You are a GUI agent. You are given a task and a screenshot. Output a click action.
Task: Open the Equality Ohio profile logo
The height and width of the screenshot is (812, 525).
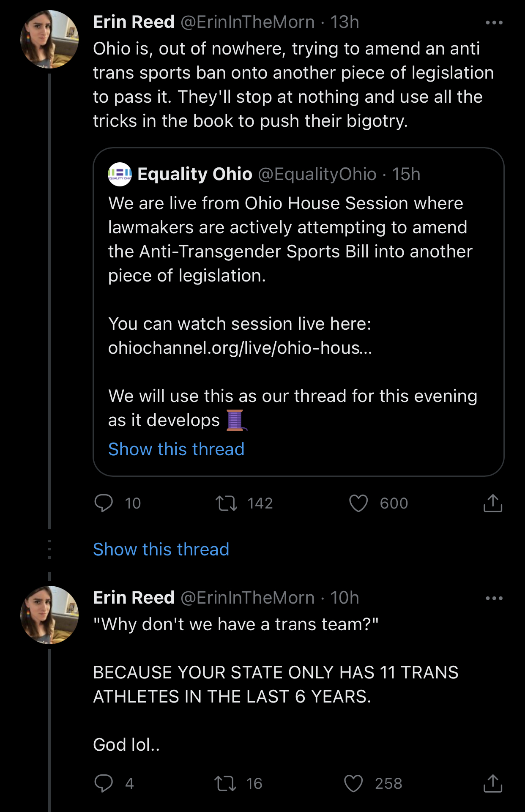120,174
